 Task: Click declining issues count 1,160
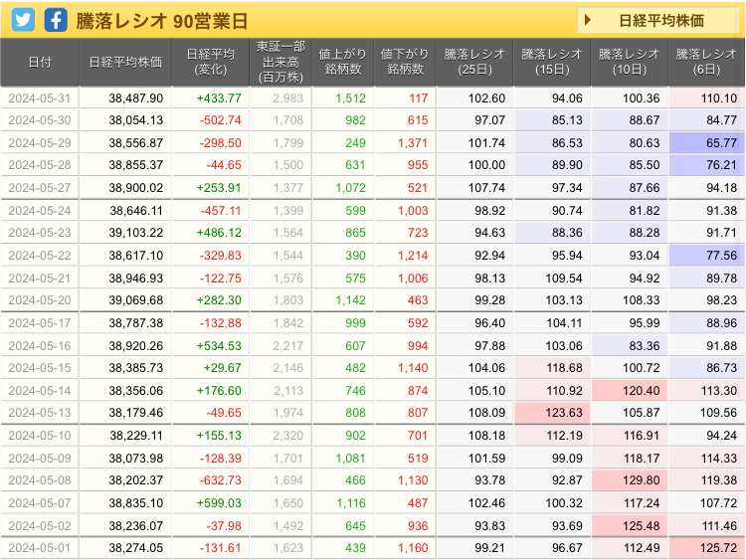click(x=413, y=548)
